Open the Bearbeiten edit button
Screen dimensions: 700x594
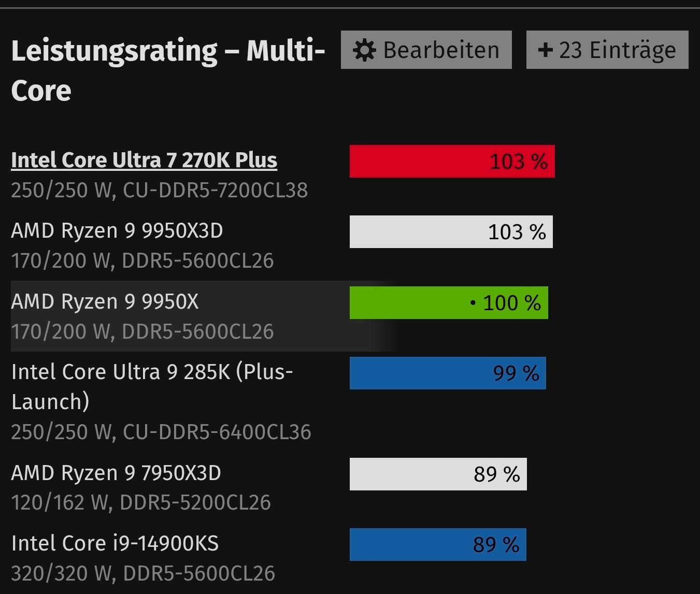click(x=426, y=50)
